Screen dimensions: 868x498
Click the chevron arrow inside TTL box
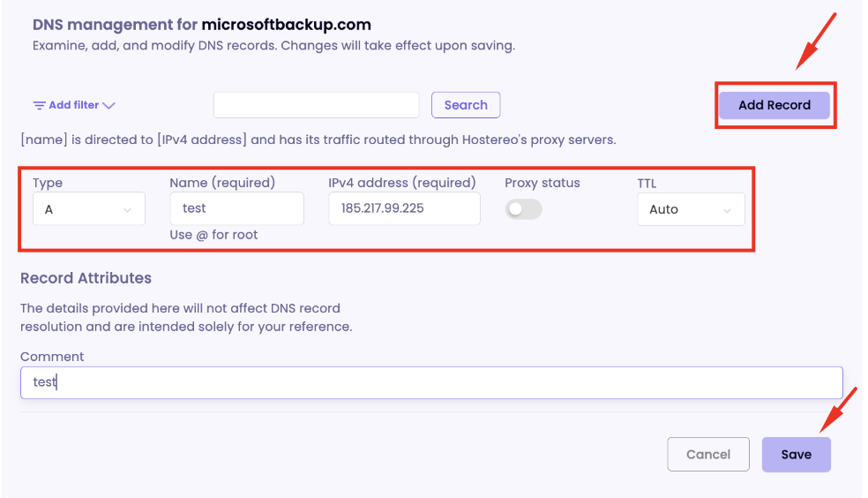point(727,210)
